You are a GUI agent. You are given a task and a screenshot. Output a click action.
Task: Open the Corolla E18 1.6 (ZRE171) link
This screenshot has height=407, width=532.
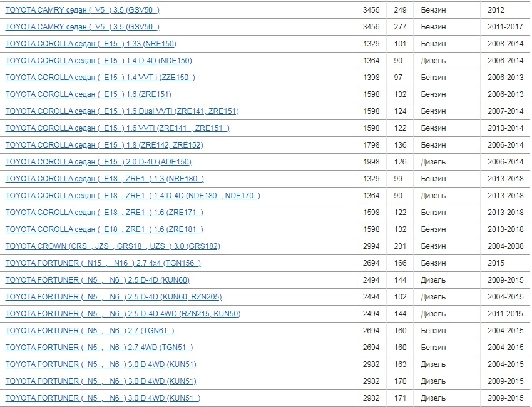point(105,213)
